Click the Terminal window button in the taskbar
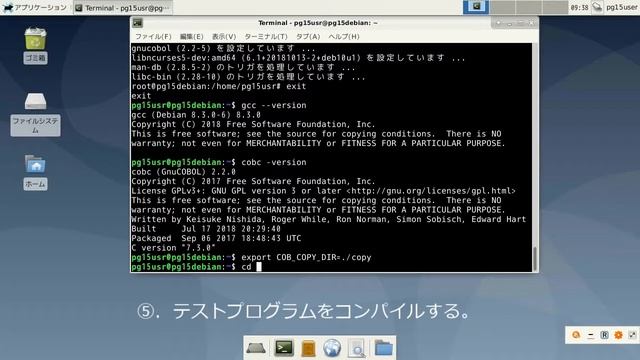Viewport: 640px width, 360px height. tap(123, 8)
